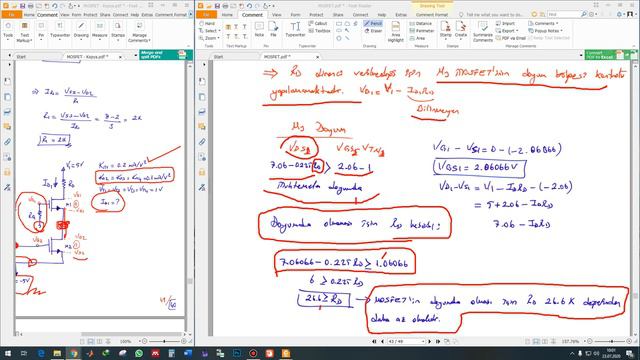Image resolution: width=640 pixels, height=360 pixels.
Task: Jump to first page in right window
Action: coord(374,341)
